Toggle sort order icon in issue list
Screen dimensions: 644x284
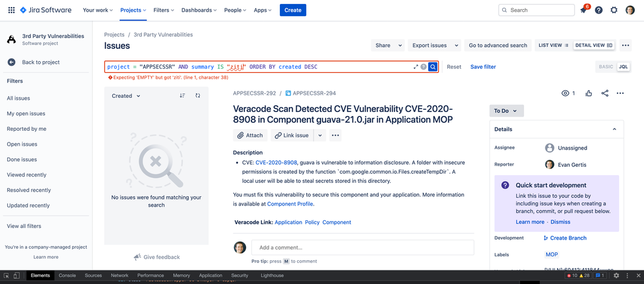[x=182, y=95]
